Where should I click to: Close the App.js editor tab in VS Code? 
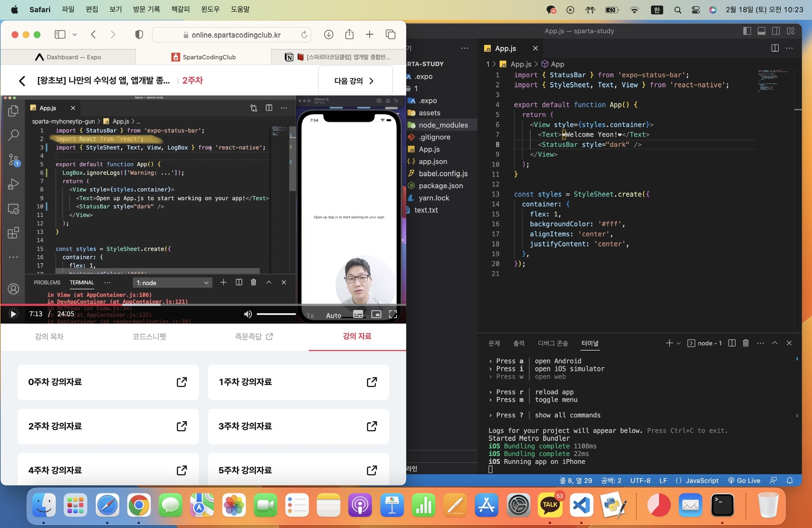535,48
